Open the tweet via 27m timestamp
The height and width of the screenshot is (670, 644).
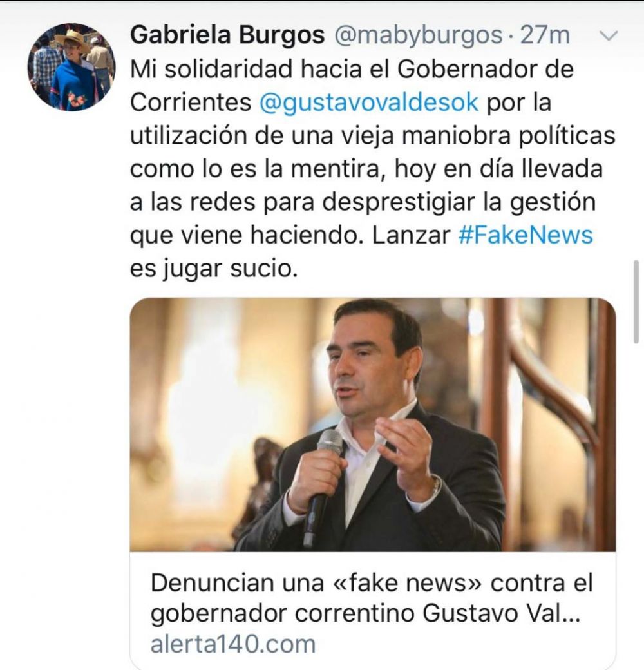tap(545, 35)
